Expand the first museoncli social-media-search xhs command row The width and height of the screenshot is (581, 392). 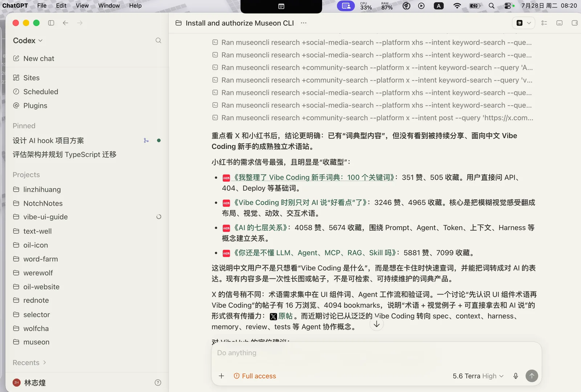tap(372, 42)
